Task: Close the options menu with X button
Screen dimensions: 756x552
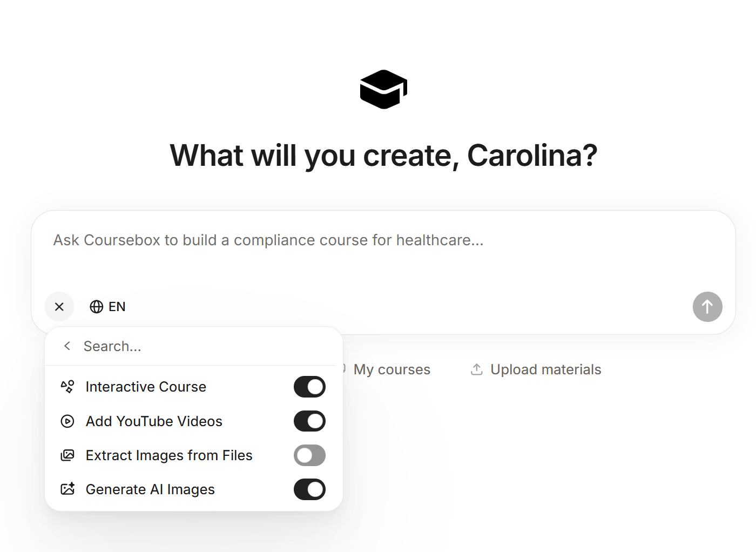Action: click(59, 307)
